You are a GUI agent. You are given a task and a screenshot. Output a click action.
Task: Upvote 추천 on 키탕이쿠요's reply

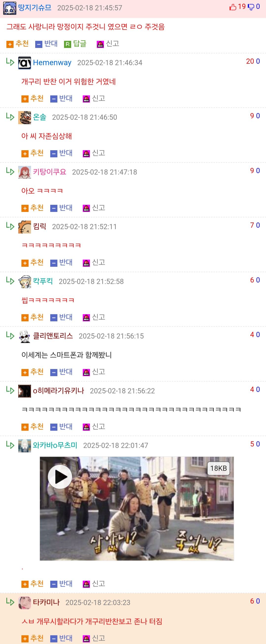pyautogui.click(x=32, y=208)
